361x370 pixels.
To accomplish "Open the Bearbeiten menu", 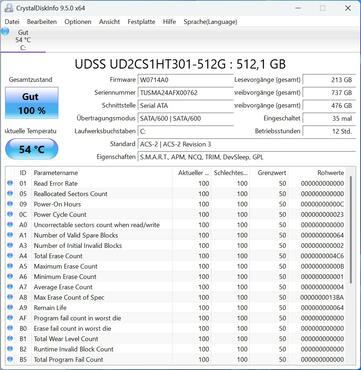I will 42,22.
